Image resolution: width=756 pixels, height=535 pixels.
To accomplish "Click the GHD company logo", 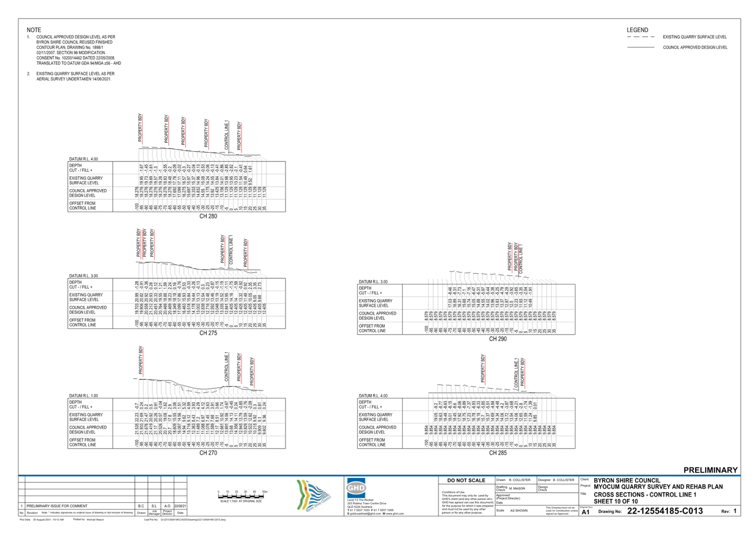I will pyautogui.click(x=355, y=489).
